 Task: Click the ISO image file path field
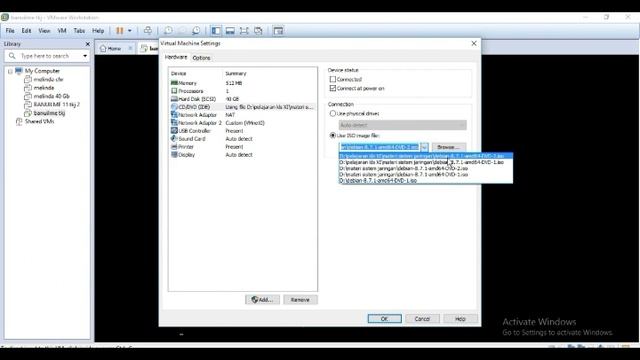pos(379,147)
